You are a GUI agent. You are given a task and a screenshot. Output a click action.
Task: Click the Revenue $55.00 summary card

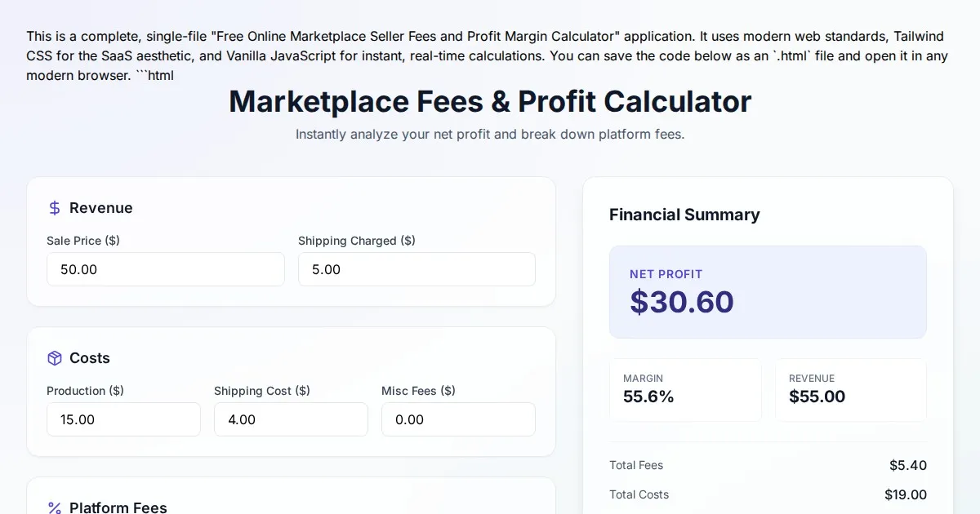[850, 390]
